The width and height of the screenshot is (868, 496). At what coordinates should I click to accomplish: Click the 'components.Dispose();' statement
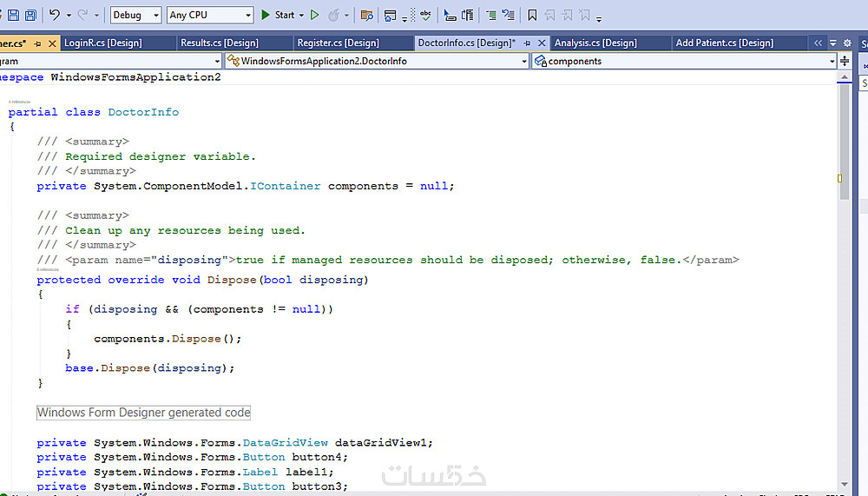pyautogui.click(x=168, y=339)
